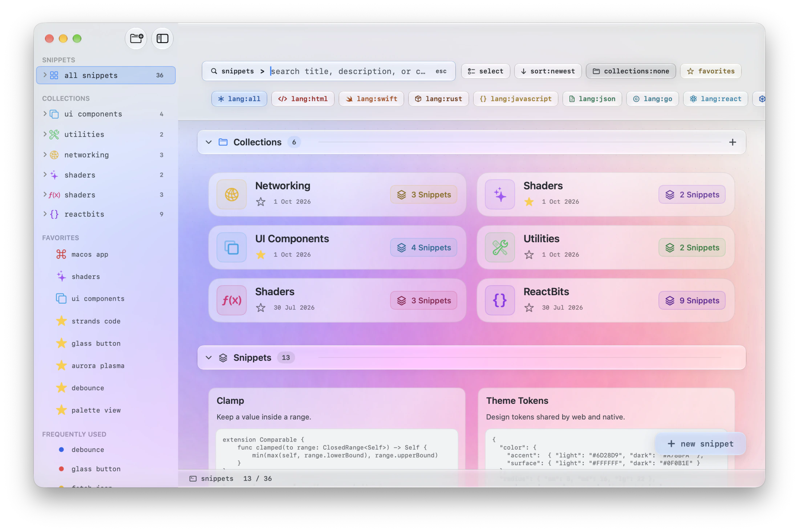The width and height of the screenshot is (799, 532).
Task: Click the layers icon in Snippets header
Action: tap(223, 358)
